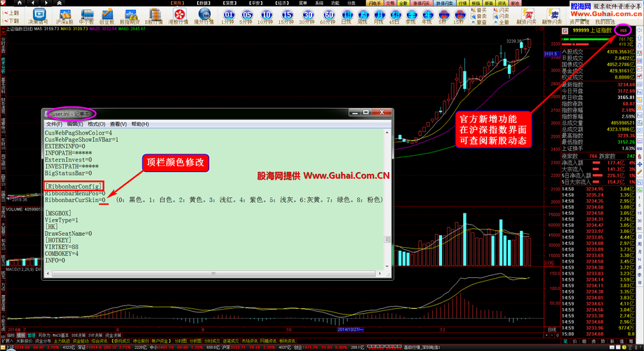Click the X65 new-stock indicator badge

point(624,30)
